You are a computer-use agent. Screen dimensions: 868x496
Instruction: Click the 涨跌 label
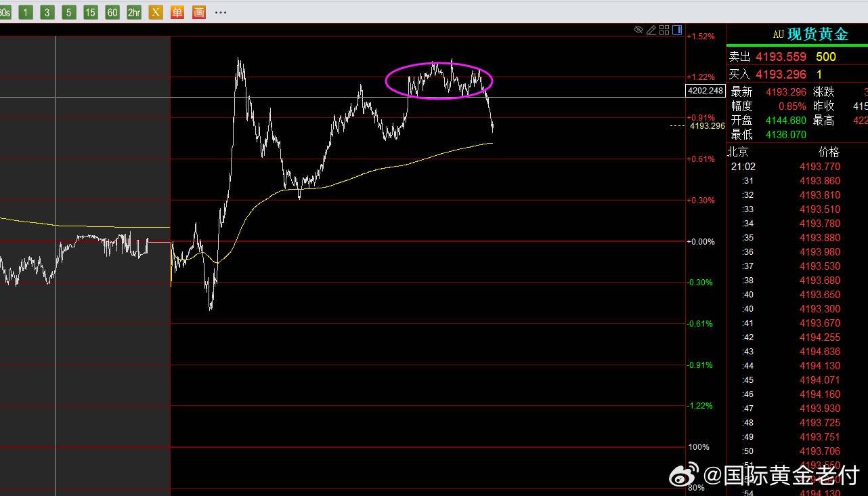pyautogui.click(x=824, y=92)
